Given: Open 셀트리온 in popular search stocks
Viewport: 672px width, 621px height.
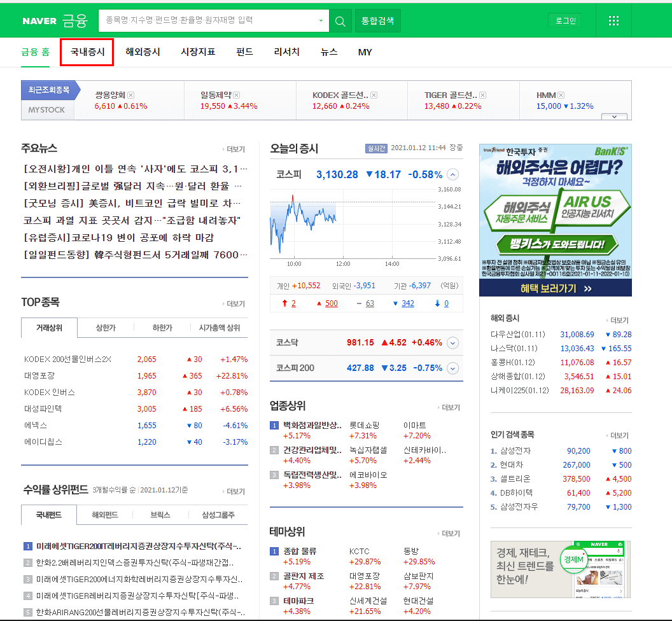Looking at the screenshot, I should point(515,478).
